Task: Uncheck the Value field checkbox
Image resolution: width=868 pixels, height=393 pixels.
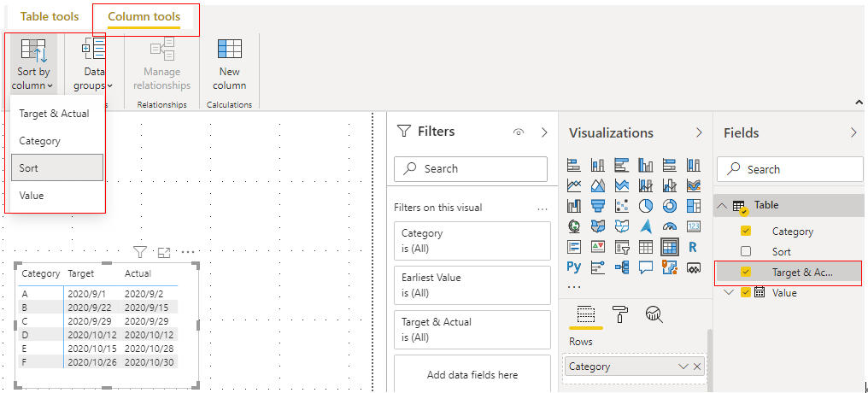Action: tap(746, 292)
